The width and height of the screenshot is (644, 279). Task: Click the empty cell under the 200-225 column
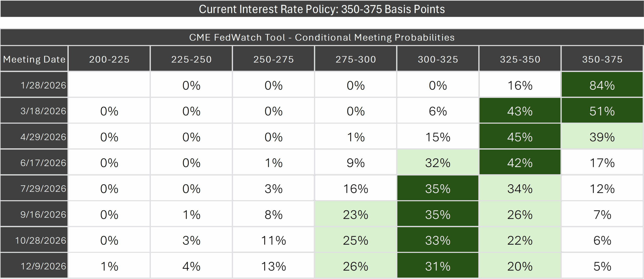tap(109, 85)
